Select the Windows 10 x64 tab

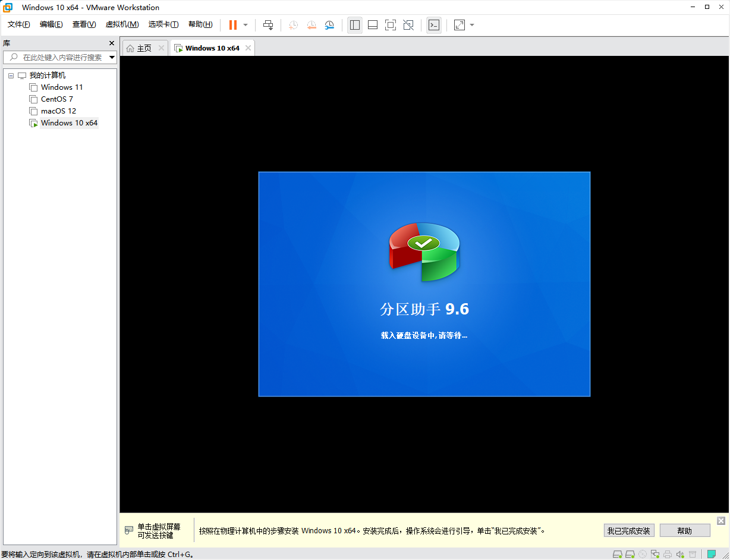[x=212, y=48]
